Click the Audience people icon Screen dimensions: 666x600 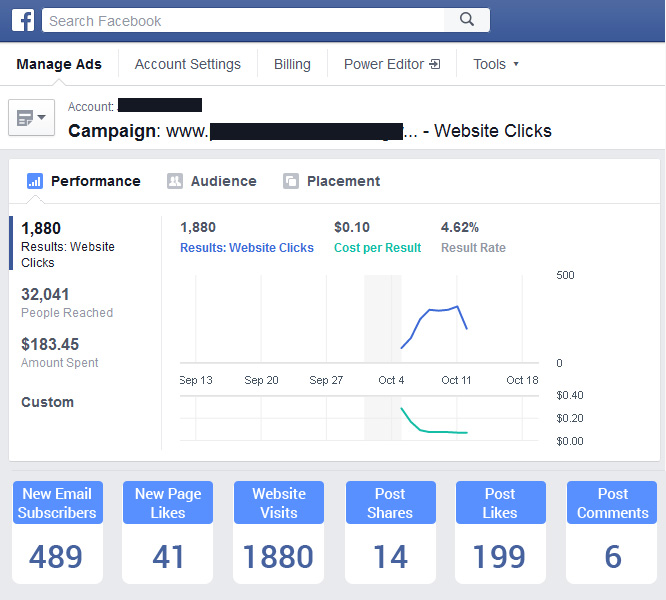[x=175, y=181]
